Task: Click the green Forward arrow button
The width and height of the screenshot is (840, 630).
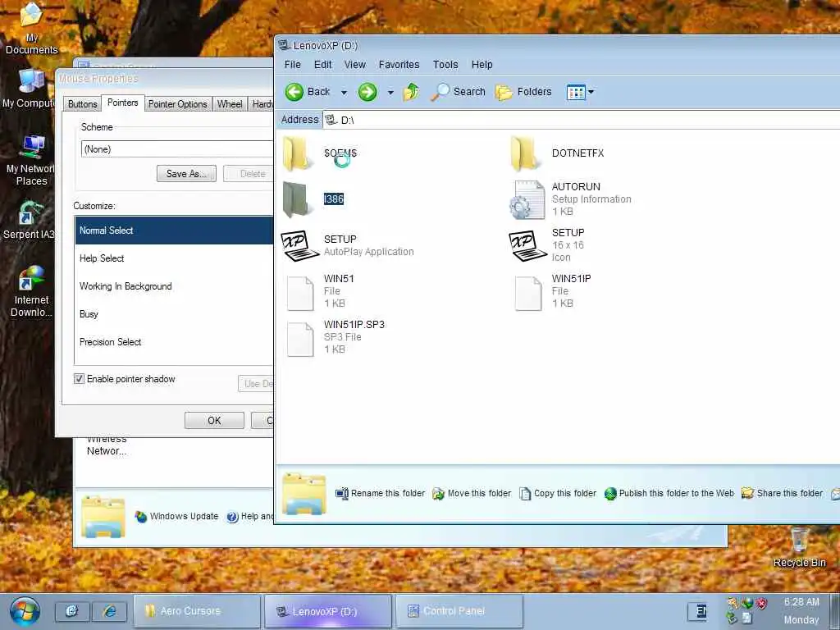Action: (367, 92)
